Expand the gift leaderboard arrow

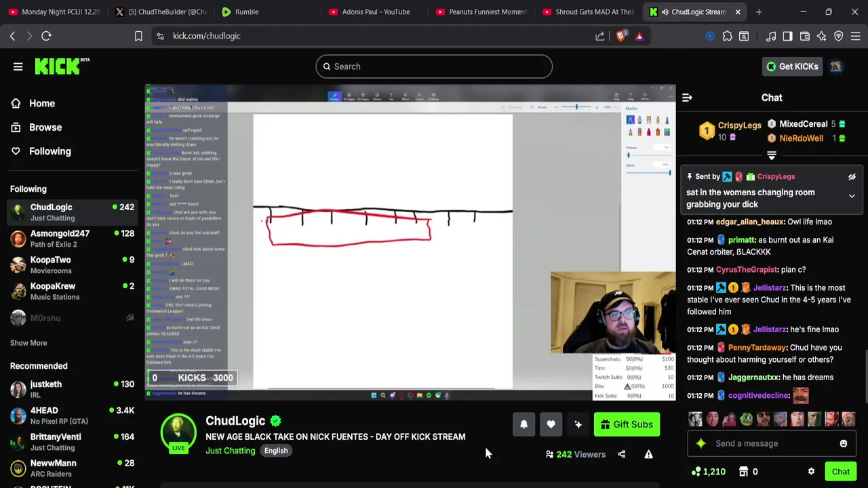(772, 155)
